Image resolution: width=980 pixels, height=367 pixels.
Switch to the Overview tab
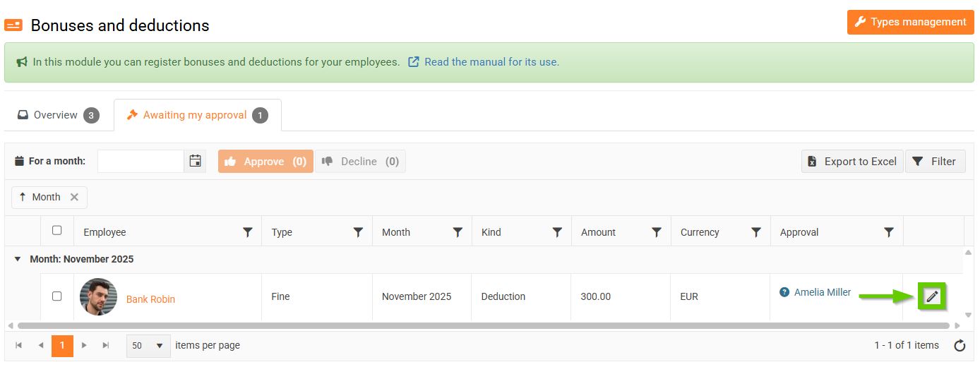[x=58, y=115]
